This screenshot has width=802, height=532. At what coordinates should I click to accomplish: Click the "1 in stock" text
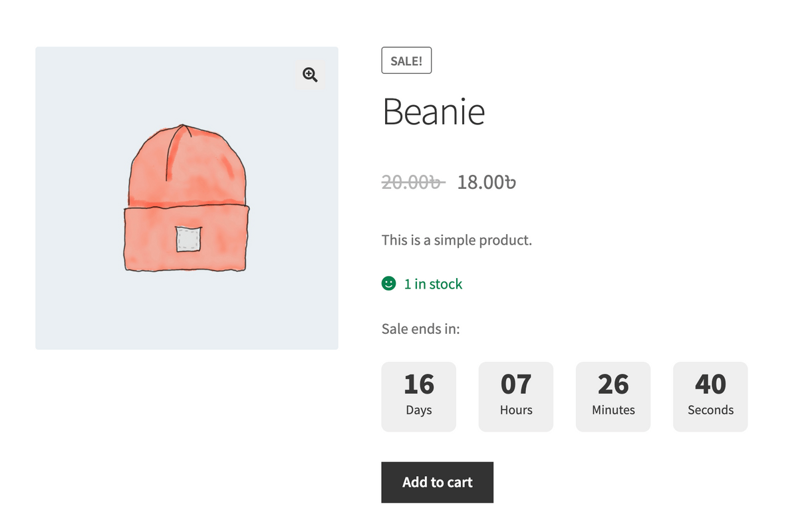coord(433,284)
